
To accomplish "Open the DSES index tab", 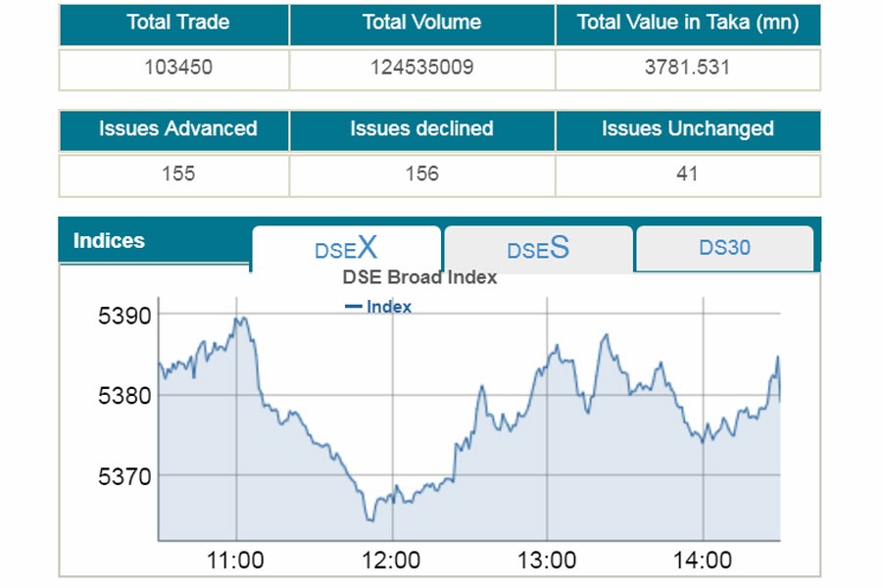I will [x=538, y=249].
